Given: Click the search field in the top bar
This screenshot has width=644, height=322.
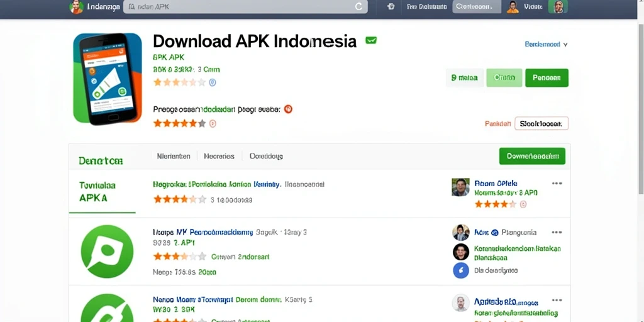Looking at the screenshot, I should [x=245, y=6].
